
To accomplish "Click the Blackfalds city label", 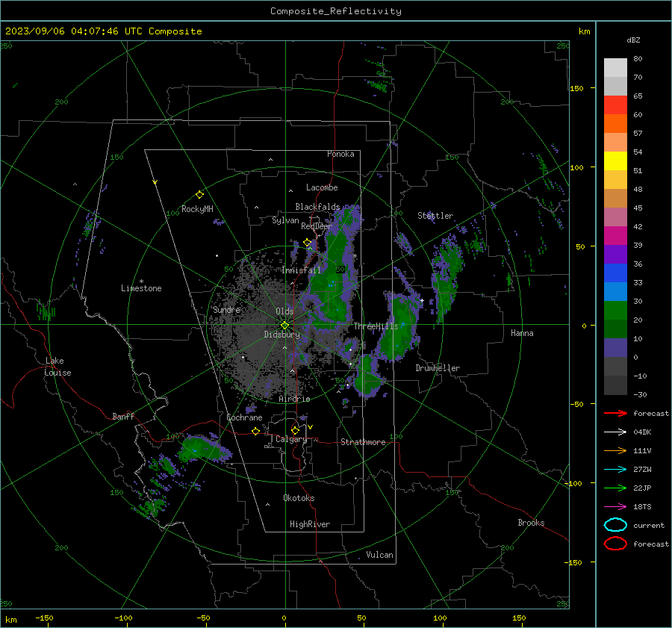I will tap(317, 207).
